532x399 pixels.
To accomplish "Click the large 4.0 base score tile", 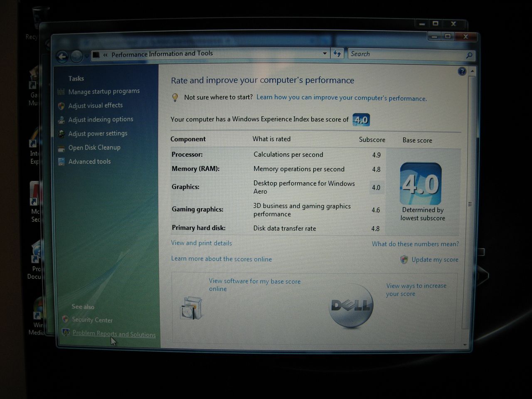I will tap(421, 184).
